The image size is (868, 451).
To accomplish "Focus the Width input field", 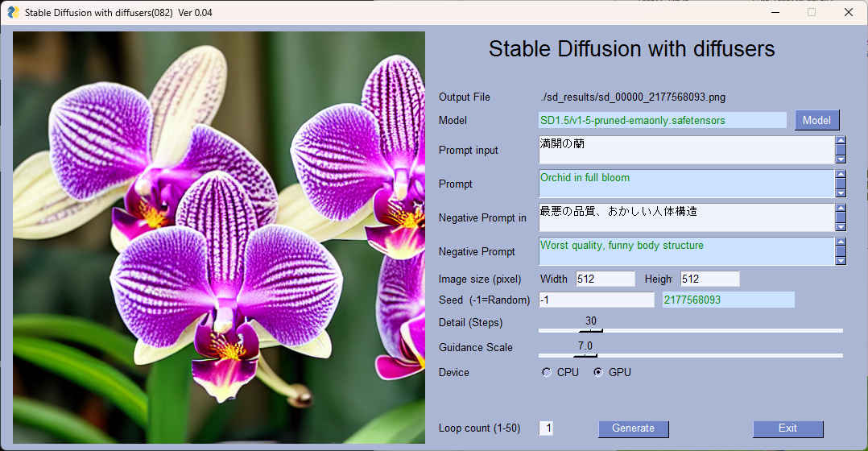I will [x=605, y=279].
